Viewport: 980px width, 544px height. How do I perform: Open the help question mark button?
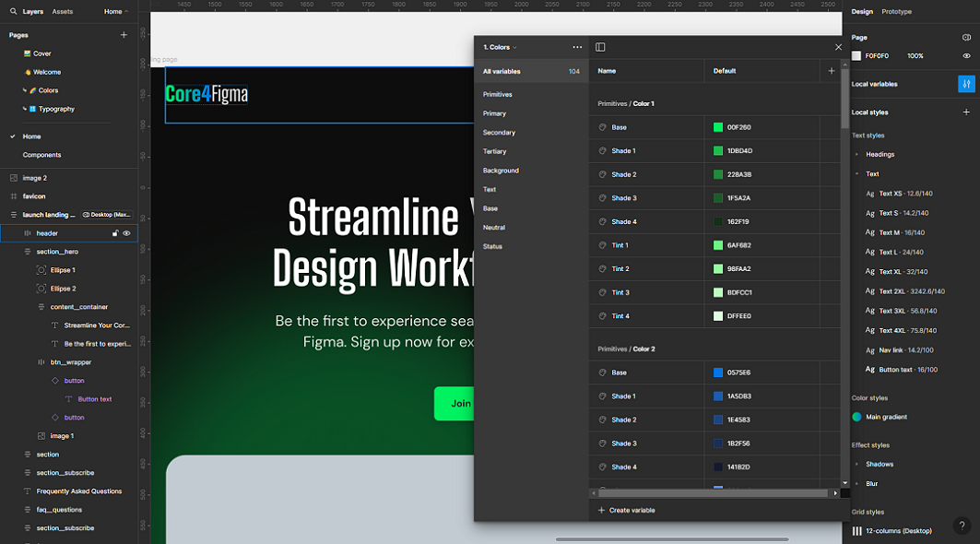[962, 526]
